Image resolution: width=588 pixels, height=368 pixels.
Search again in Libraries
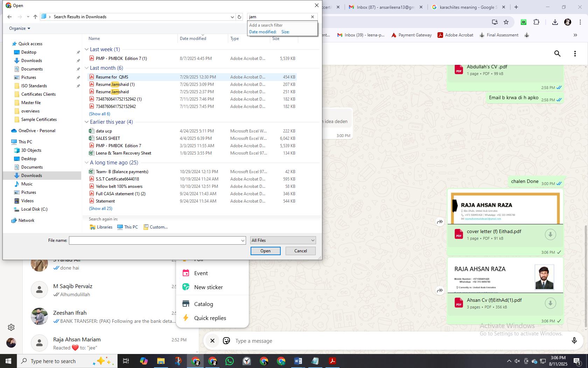[x=101, y=227]
